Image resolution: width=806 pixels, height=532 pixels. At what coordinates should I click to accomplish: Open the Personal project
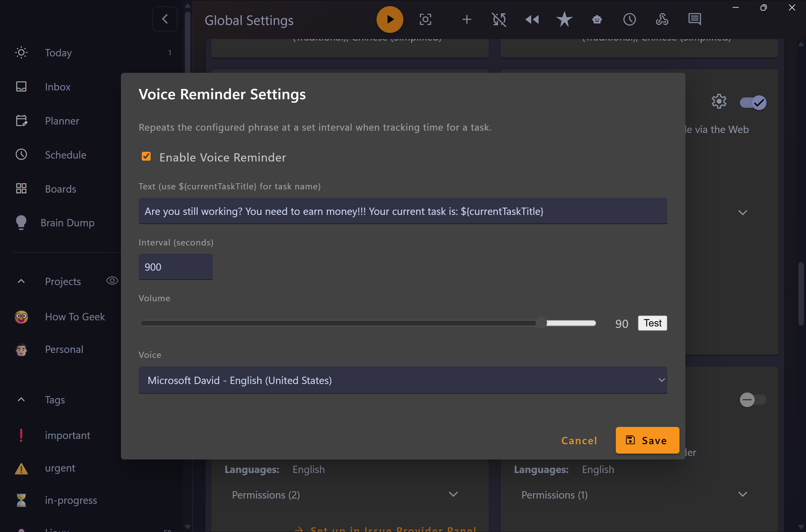coord(64,349)
